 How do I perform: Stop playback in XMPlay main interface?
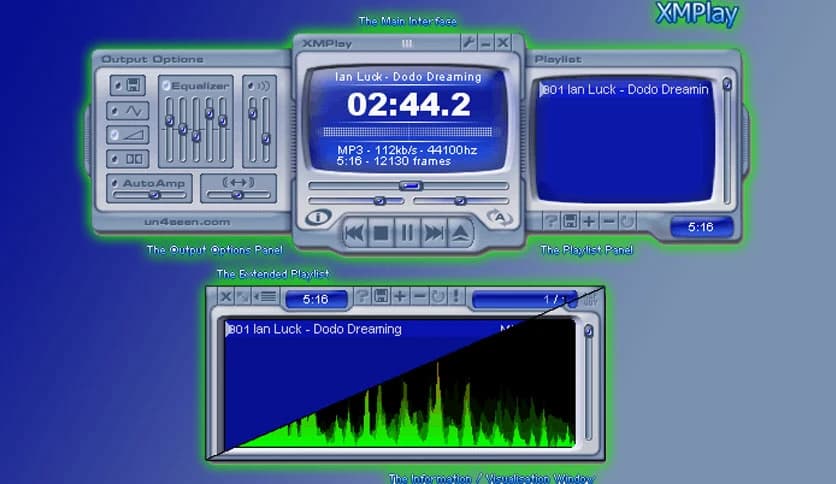381,233
